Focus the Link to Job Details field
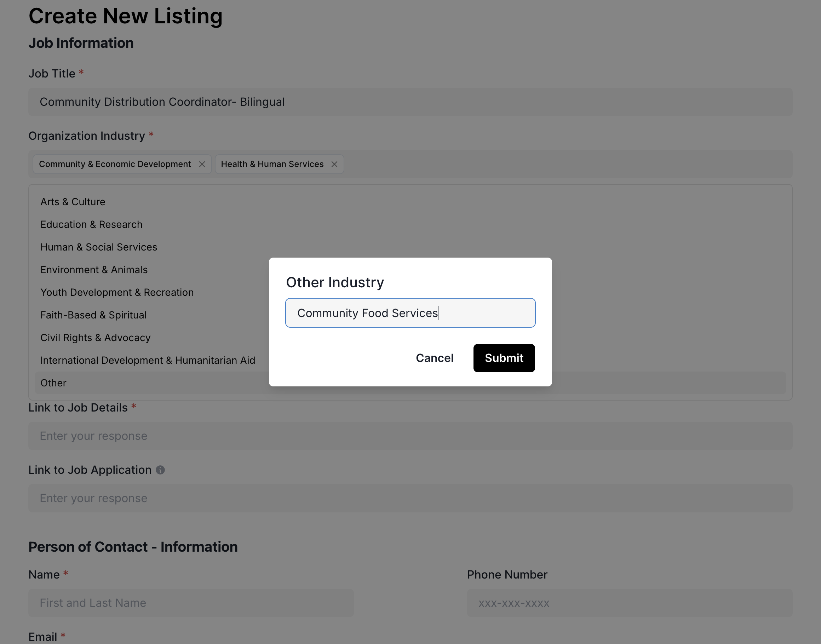The width and height of the screenshot is (821, 644). coord(410,436)
